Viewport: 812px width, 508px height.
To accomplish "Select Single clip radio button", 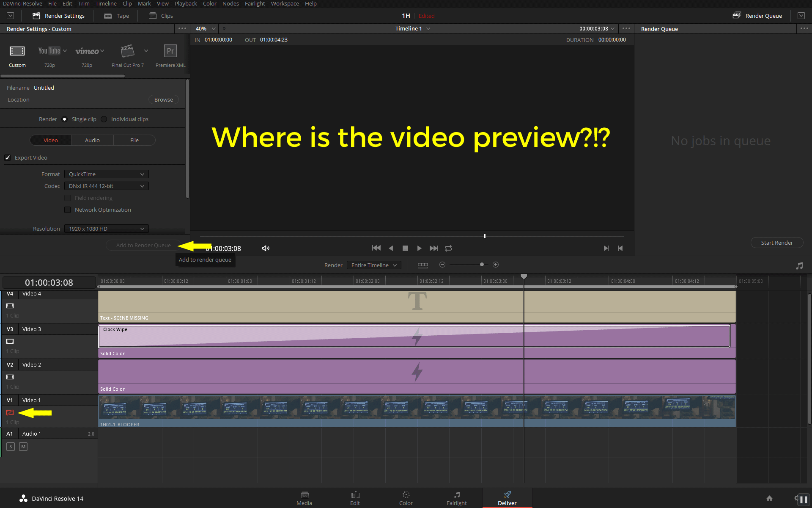I will [x=64, y=119].
